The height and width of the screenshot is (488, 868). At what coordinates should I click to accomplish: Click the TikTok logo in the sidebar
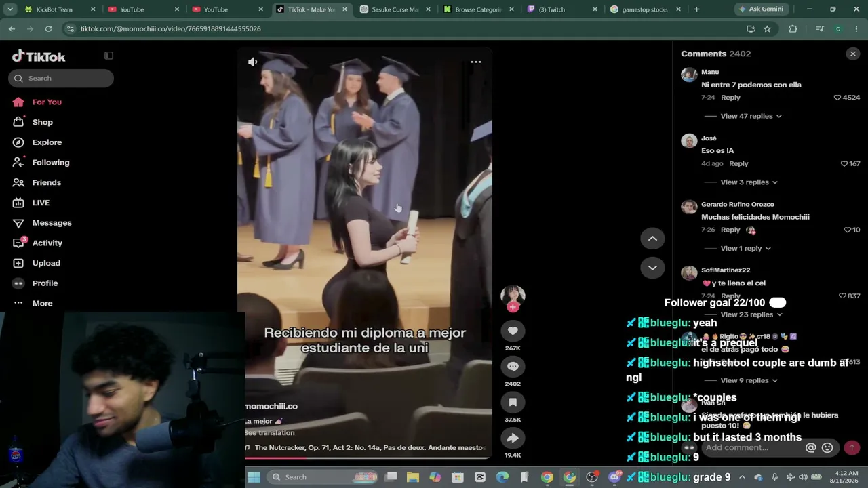pos(39,56)
